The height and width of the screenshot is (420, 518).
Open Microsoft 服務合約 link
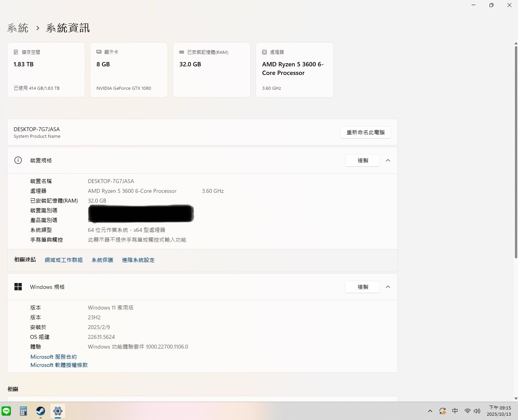point(54,357)
